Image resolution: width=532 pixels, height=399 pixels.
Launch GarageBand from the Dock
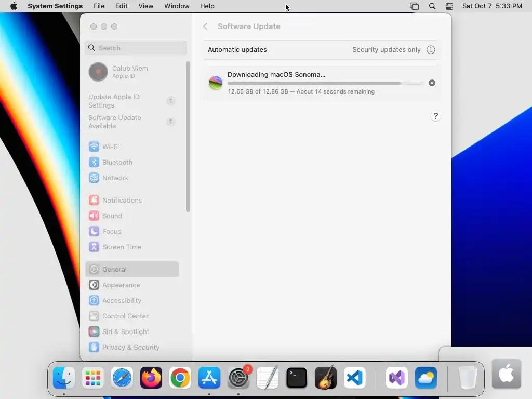(326, 378)
